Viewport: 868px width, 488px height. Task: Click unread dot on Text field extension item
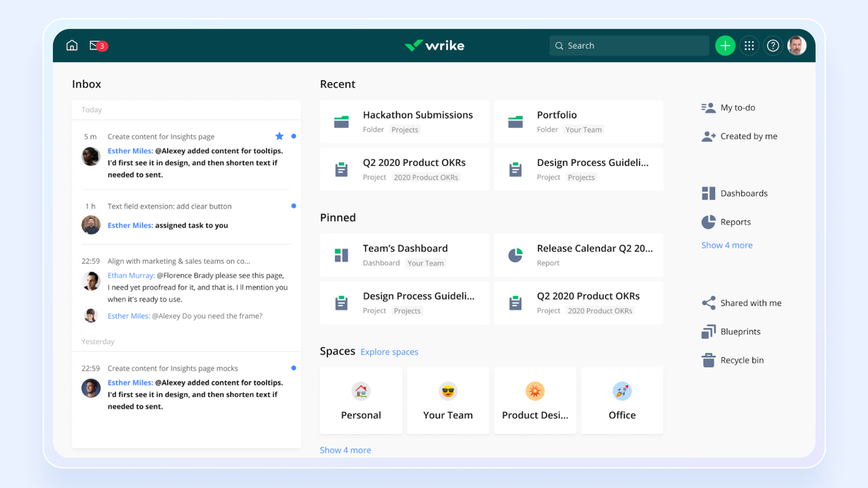294,205
